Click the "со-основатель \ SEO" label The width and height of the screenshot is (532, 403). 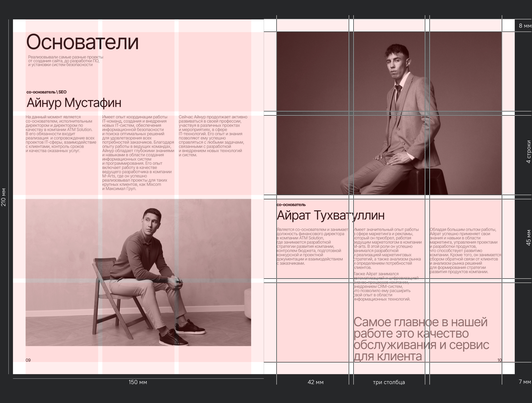click(x=46, y=92)
